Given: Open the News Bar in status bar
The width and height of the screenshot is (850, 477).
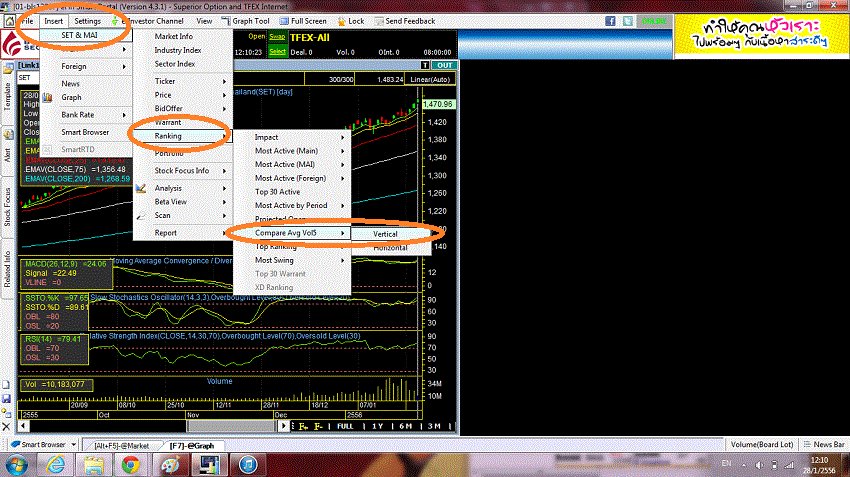Looking at the screenshot, I should [825, 444].
